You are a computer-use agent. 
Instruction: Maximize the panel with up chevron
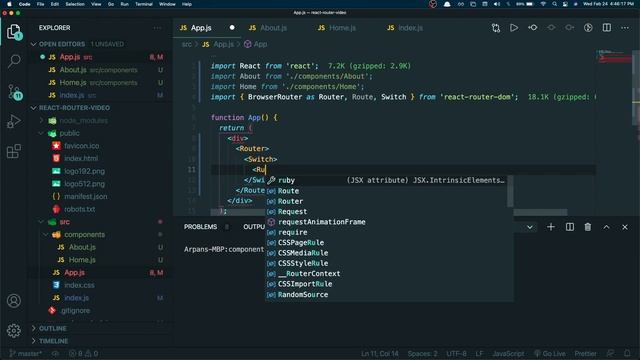coord(606,227)
